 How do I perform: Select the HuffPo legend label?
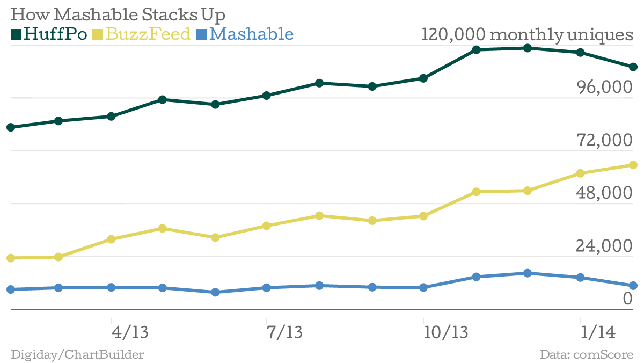tap(55, 34)
